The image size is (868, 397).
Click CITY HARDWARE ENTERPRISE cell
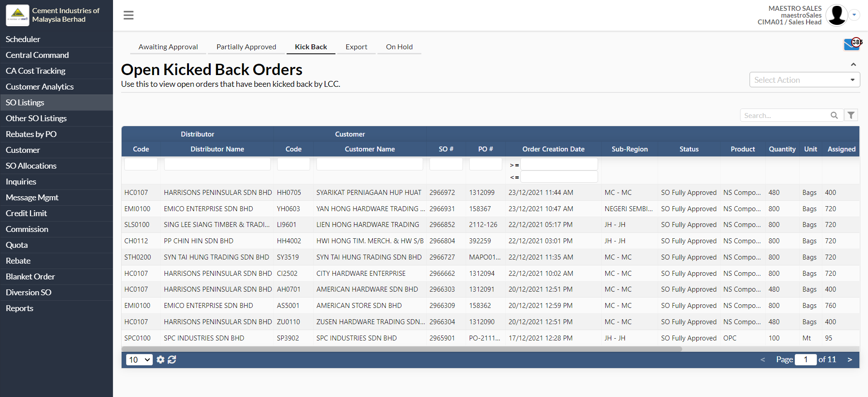(x=361, y=274)
